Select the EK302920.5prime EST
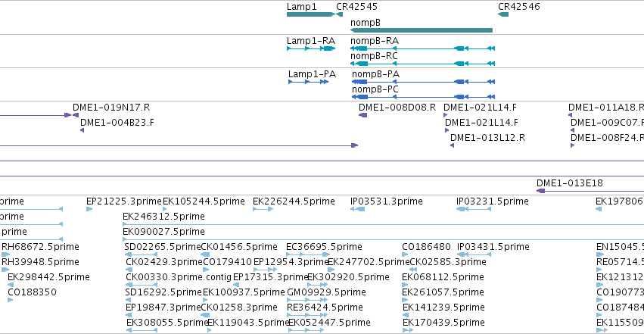 318,285
